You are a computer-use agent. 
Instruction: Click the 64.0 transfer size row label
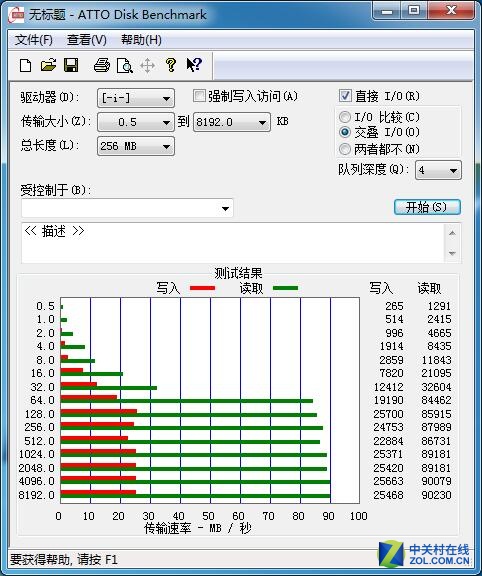tap(43, 400)
